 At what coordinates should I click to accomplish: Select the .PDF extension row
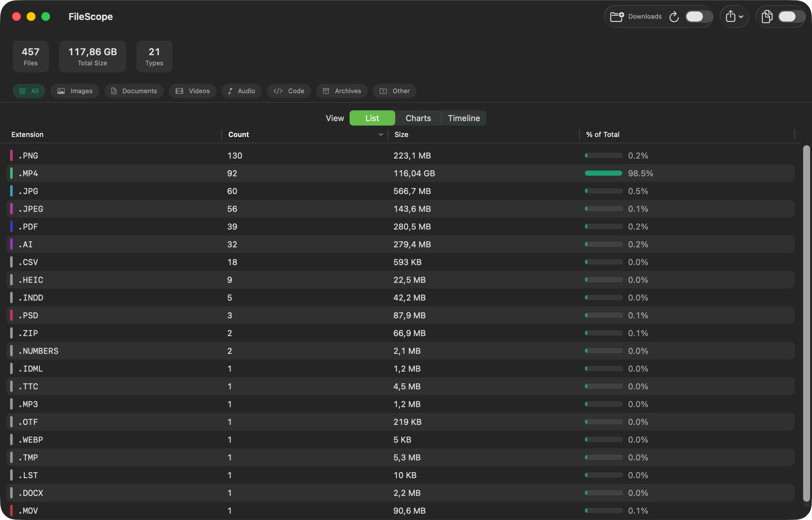tap(401, 227)
